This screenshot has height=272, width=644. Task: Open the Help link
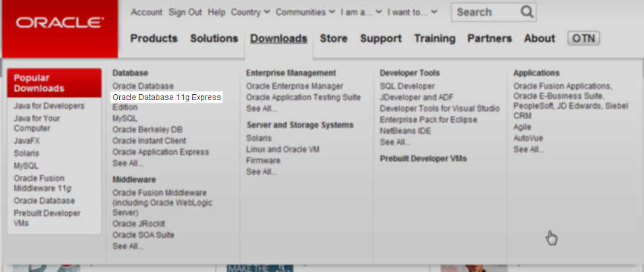(217, 13)
